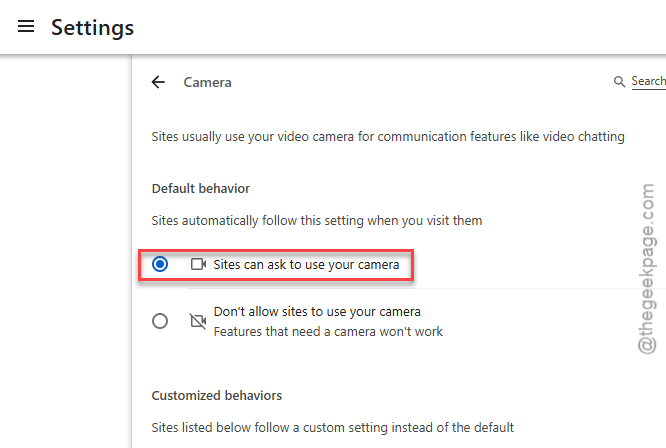Viewport: 666px width, 448px height.
Task: Click the Default behavior heading
Action: pos(200,189)
